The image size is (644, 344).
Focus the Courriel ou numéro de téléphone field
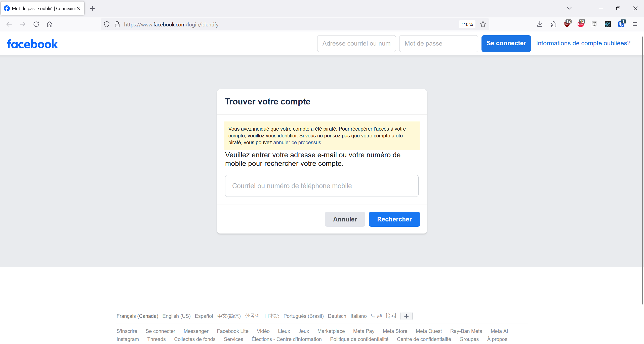tap(321, 186)
